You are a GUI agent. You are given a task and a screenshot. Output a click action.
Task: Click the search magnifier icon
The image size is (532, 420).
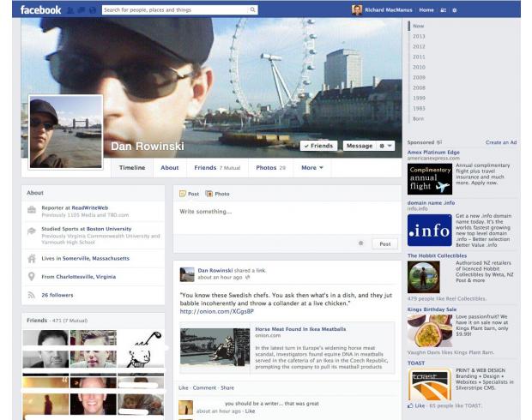click(252, 9)
